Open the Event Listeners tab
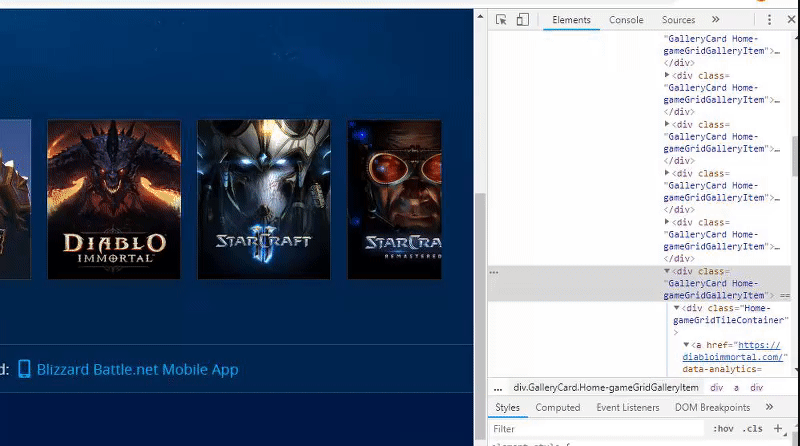 click(628, 407)
